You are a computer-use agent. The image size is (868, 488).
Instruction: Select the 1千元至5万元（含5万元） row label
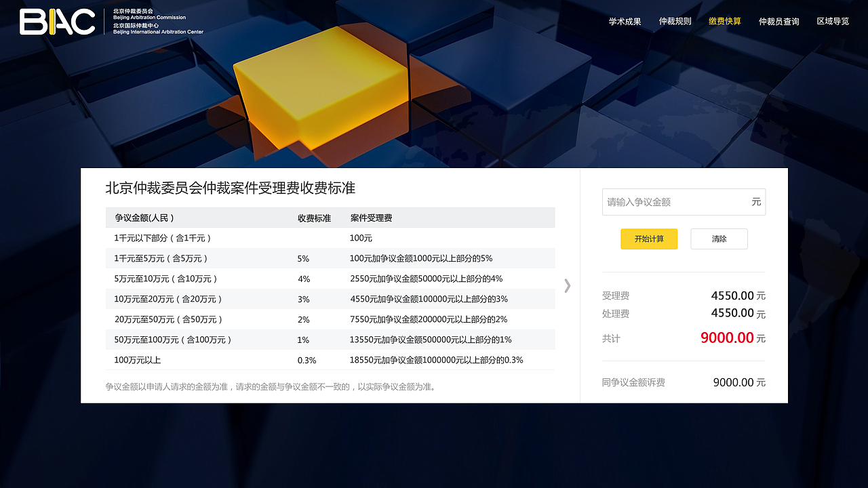161,258
